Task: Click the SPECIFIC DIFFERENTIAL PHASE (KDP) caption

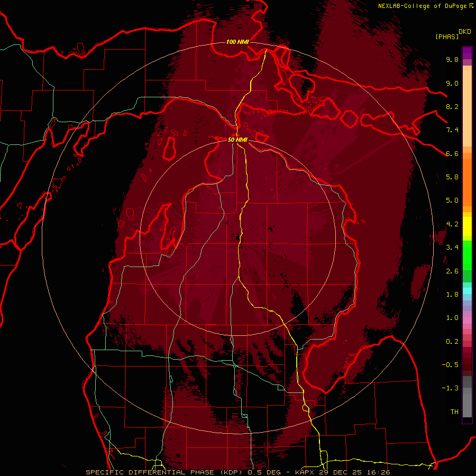Action: (x=165, y=472)
